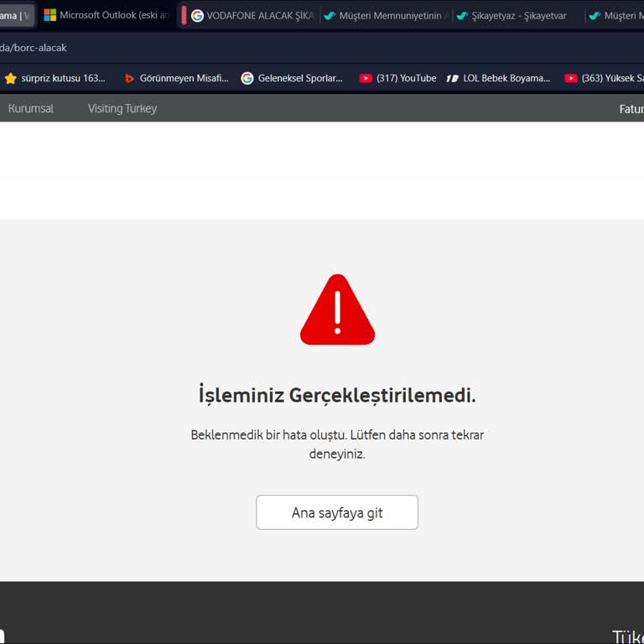Click the Google icon of Geleneksel Sporlar bookmark
Screen dimensions: 644x644
[x=247, y=78]
